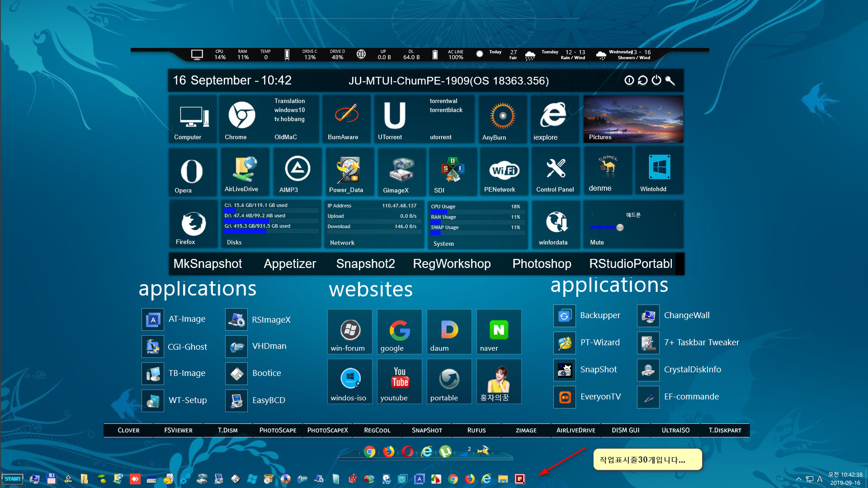Open RStudioPortabl launcher link
The height and width of the screenshot is (488, 868).
pyautogui.click(x=631, y=264)
